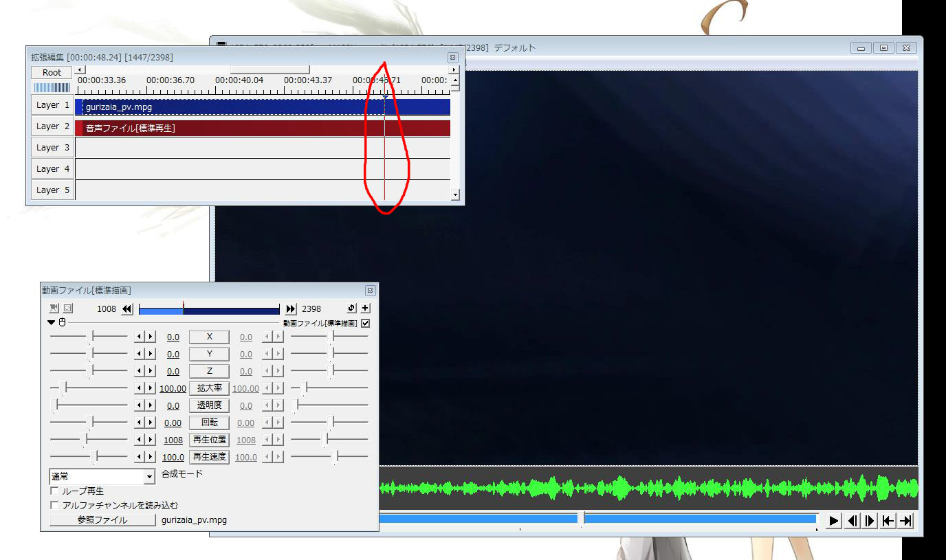Increase Y value with its right stepper arrow
Viewport: 946px width, 560px height.
(x=149, y=354)
